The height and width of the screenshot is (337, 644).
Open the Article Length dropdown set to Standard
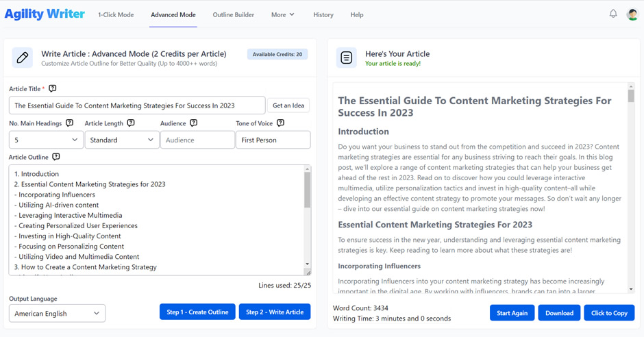pyautogui.click(x=121, y=140)
